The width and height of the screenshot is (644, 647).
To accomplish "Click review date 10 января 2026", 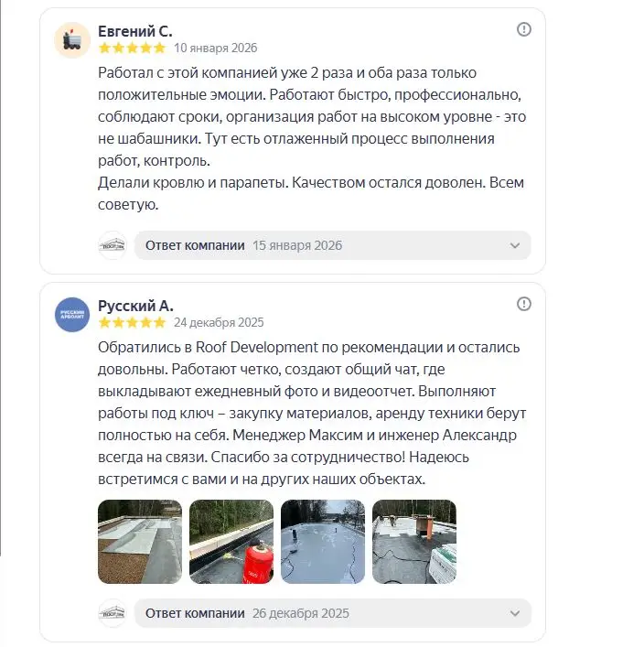I will tap(216, 48).
